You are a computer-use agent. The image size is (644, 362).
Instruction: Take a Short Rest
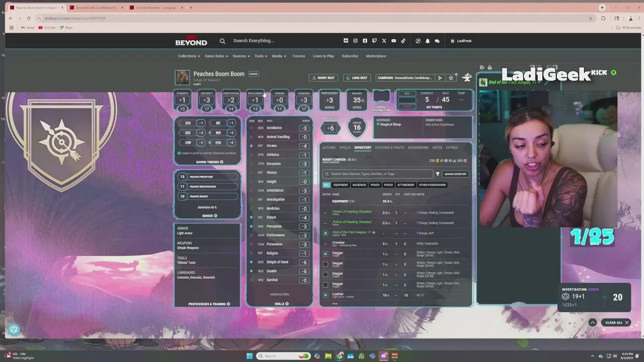[x=323, y=78]
